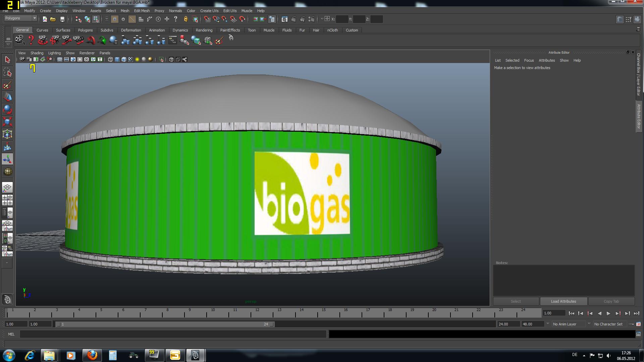
Task: Activate the Move tool
Action: (x=7, y=97)
